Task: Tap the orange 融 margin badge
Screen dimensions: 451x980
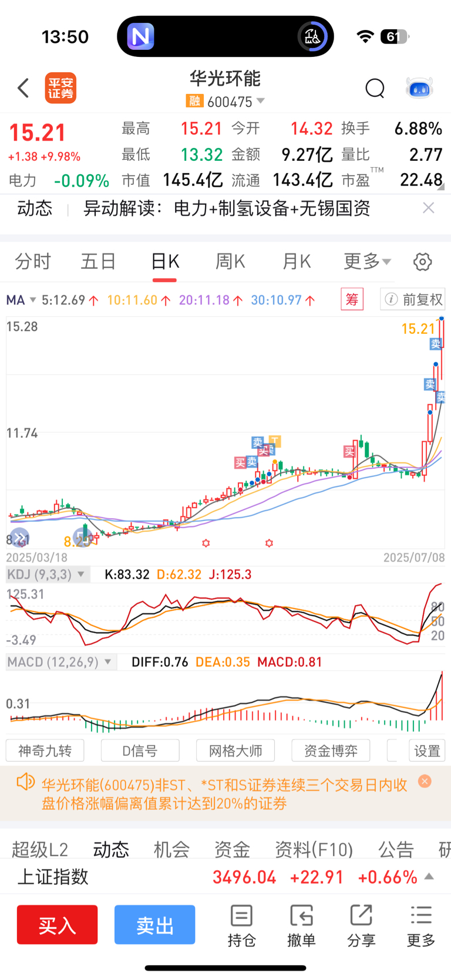Action: pos(194,102)
